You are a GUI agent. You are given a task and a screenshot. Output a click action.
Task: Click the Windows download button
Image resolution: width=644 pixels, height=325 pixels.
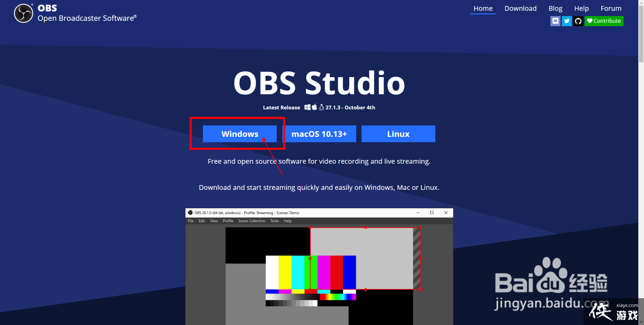click(240, 134)
